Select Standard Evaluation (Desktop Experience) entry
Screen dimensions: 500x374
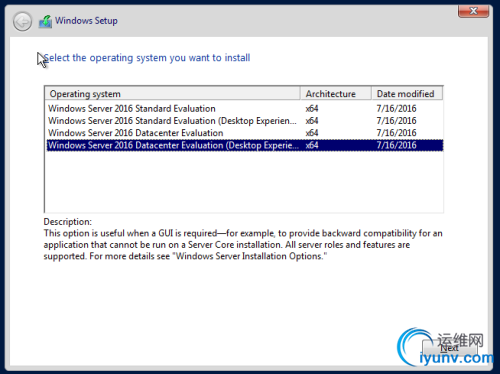tap(245, 121)
